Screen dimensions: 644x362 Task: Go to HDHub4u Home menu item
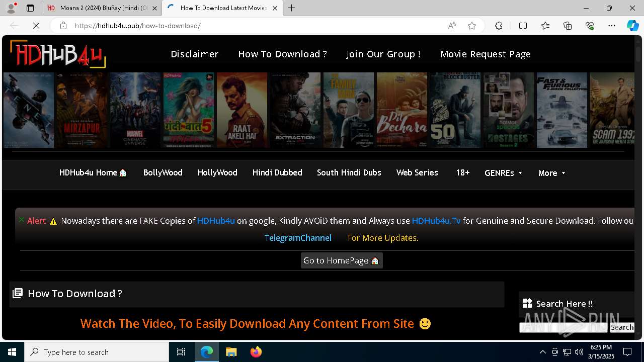(x=93, y=172)
